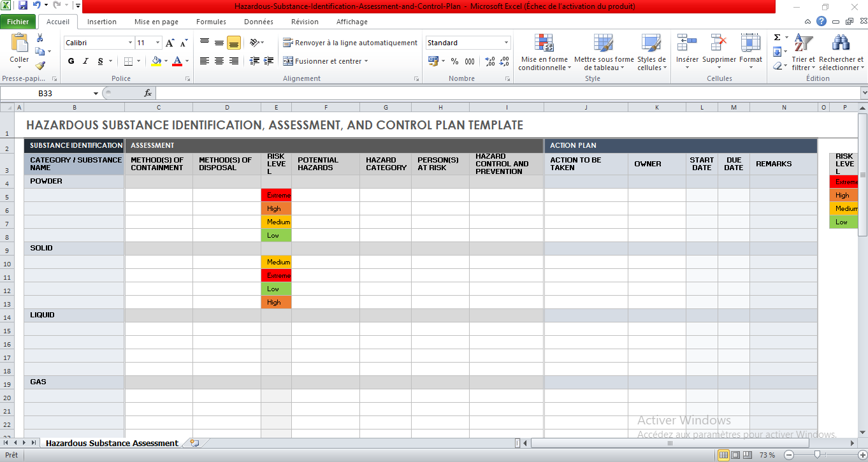This screenshot has width=868, height=462.
Task: Decrease font size icon
Action: click(x=184, y=43)
